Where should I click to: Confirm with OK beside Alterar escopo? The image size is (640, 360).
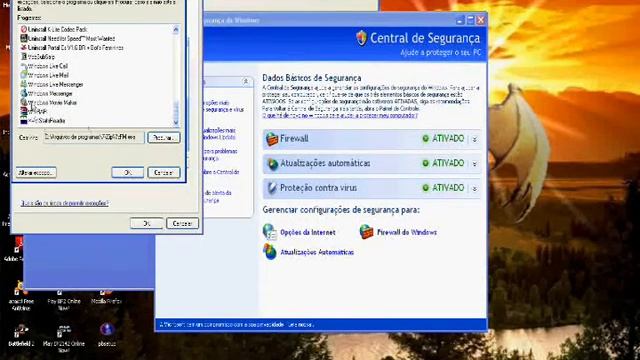128,173
